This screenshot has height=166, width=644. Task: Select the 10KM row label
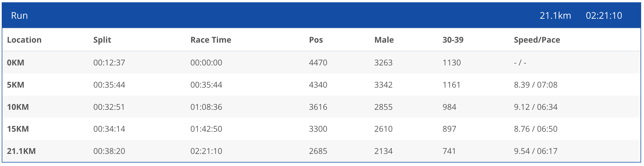click(18, 107)
